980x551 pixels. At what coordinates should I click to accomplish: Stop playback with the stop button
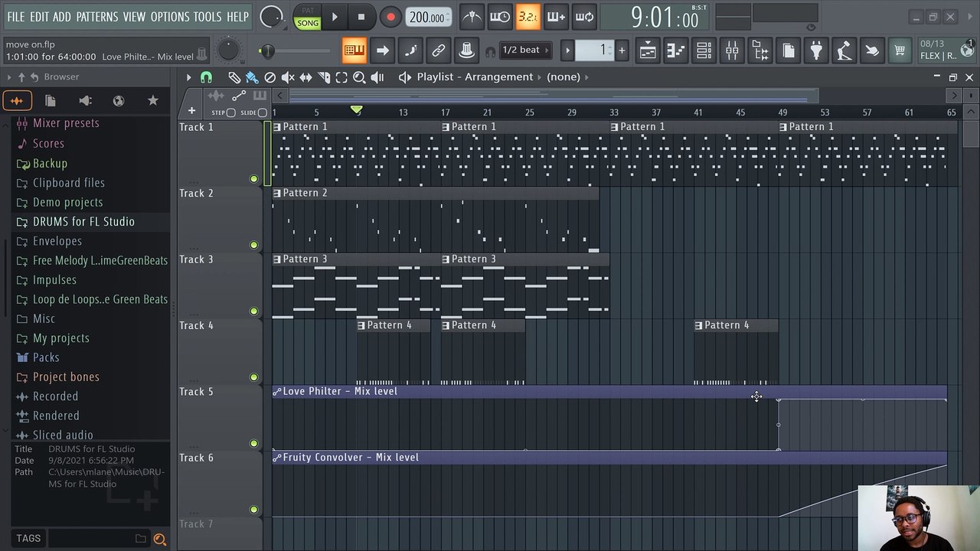[x=361, y=17]
